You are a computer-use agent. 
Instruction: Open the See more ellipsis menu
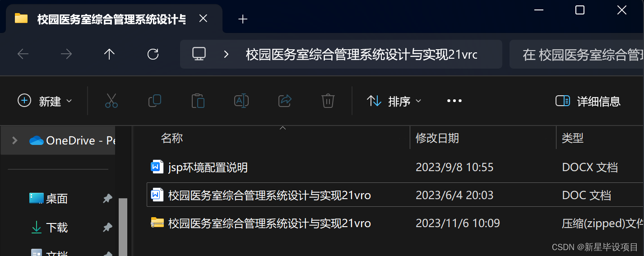(x=454, y=101)
